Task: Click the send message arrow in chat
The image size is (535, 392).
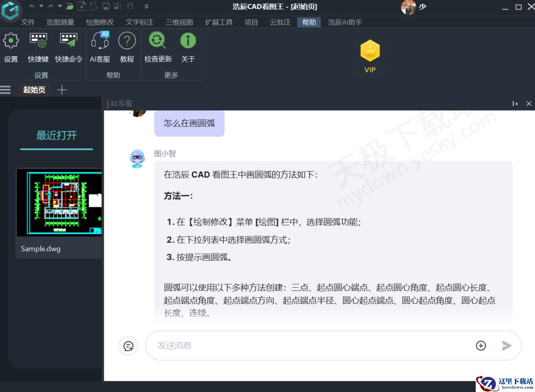Action: tap(507, 345)
